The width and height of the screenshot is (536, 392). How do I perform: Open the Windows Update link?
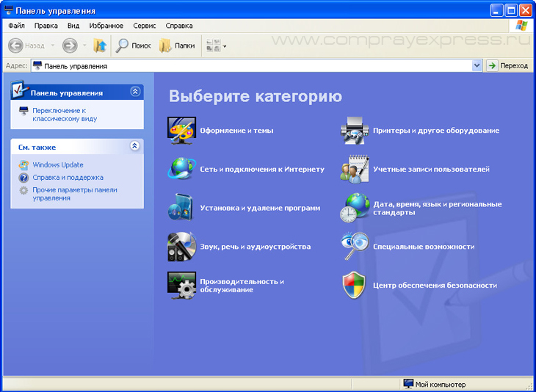(x=58, y=164)
